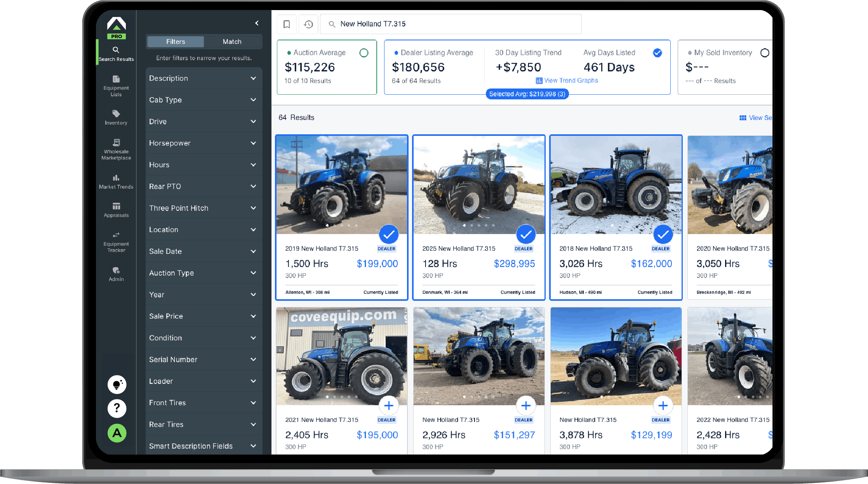868x484 pixels.
Task: Expand the Sale Price filter
Action: coord(204,316)
